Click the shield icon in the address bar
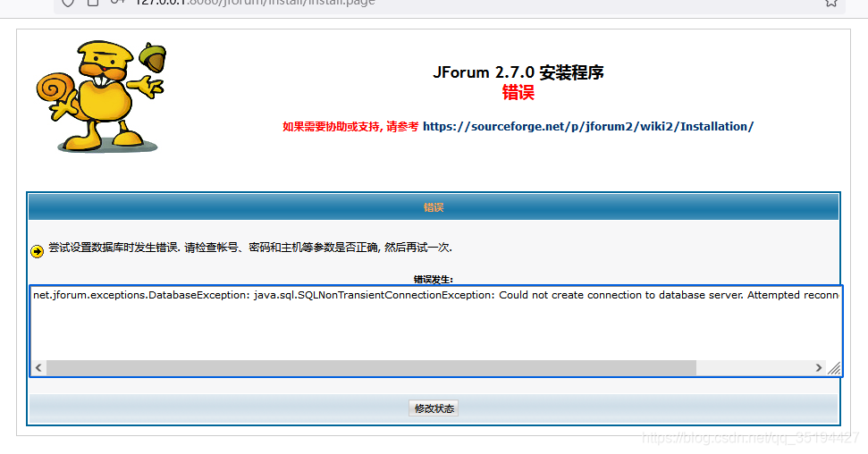 pos(68,3)
